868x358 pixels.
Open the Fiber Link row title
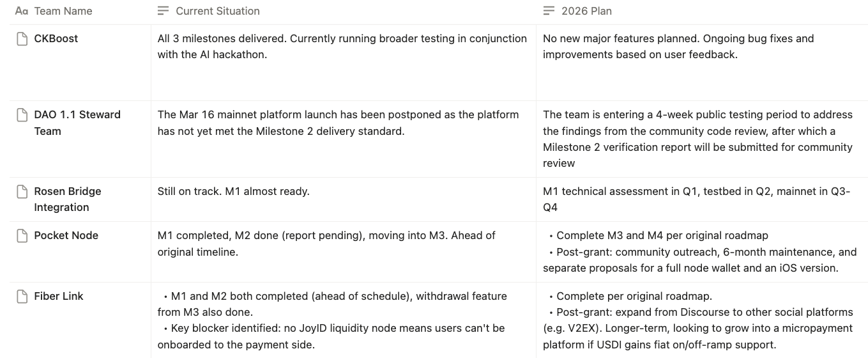(x=59, y=296)
